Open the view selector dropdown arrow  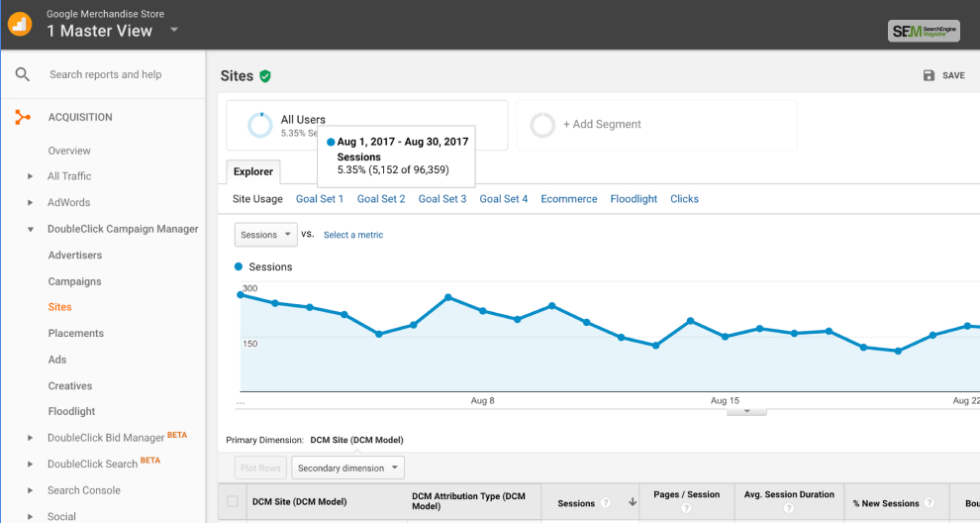[x=174, y=30]
